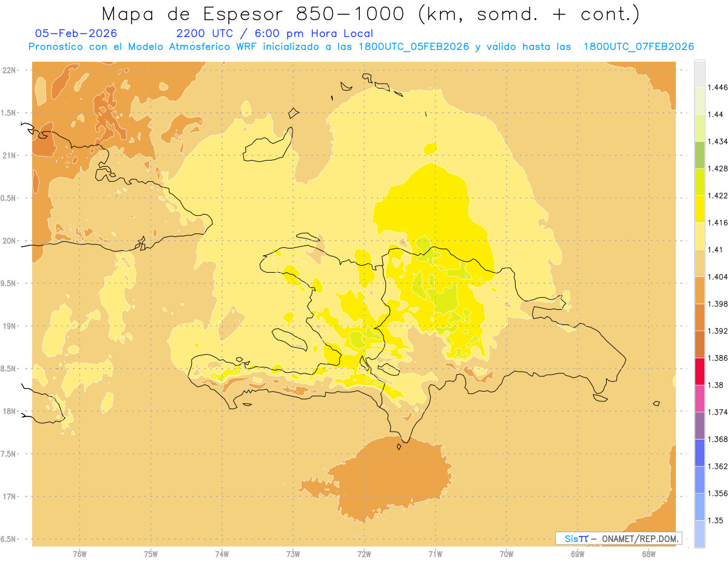728x562 pixels.
Task: Click the legend value 1.398
Action: [719, 304]
